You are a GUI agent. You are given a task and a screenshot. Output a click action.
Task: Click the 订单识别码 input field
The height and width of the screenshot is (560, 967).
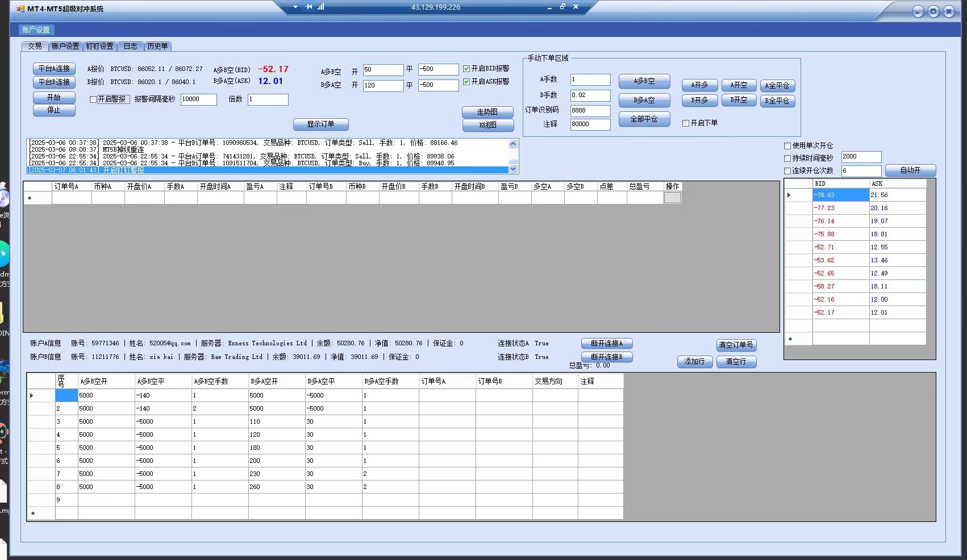(590, 111)
